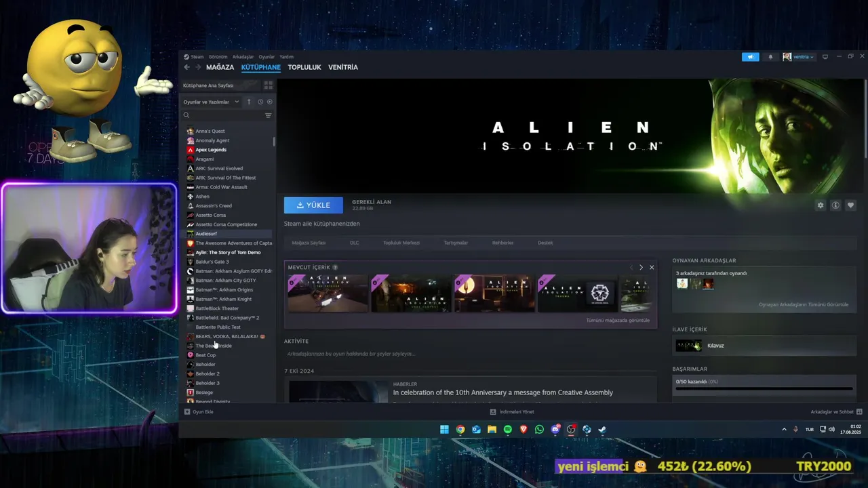Go to Kütüphane Ana Sayfası
The image size is (868, 488).
pyautogui.click(x=220, y=85)
